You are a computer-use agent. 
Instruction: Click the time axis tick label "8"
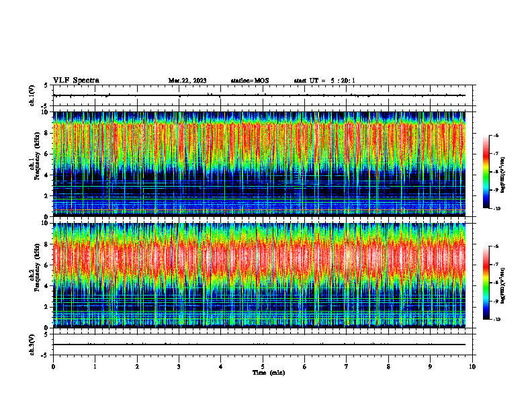click(x=388, y=367)
